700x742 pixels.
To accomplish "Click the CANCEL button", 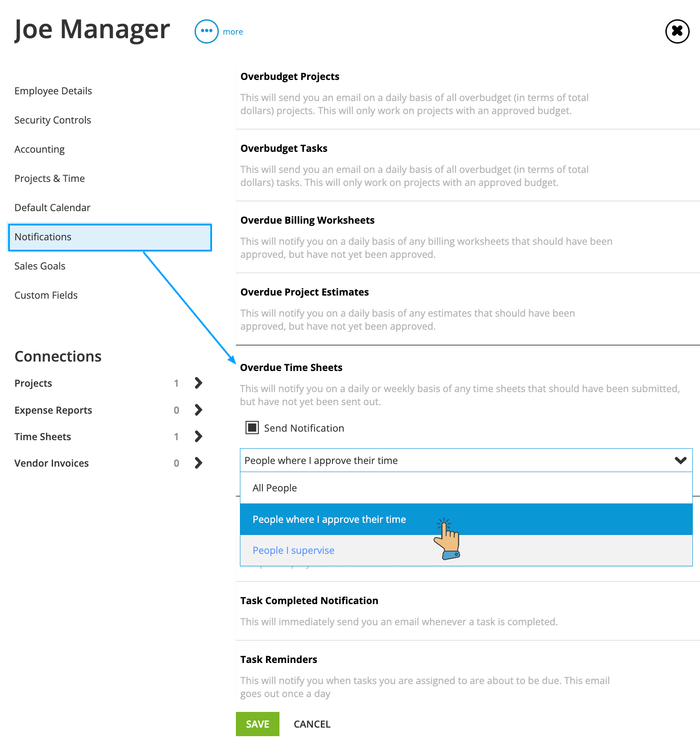I will tap(312, 724).
